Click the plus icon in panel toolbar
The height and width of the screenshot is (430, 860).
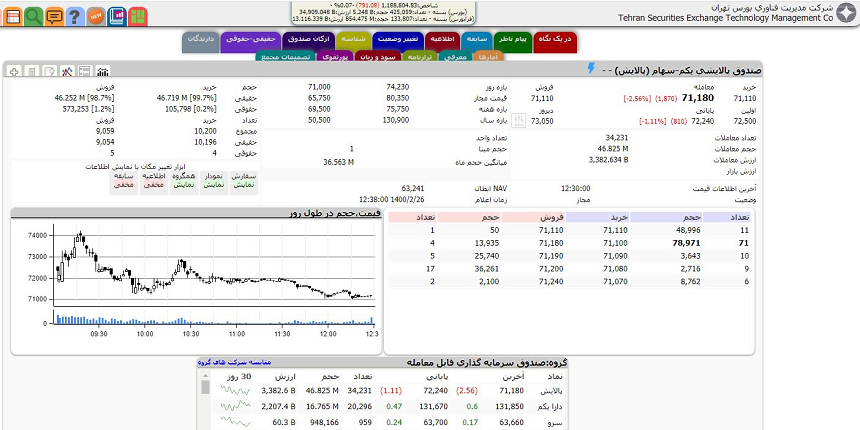(x=13, y=72)
